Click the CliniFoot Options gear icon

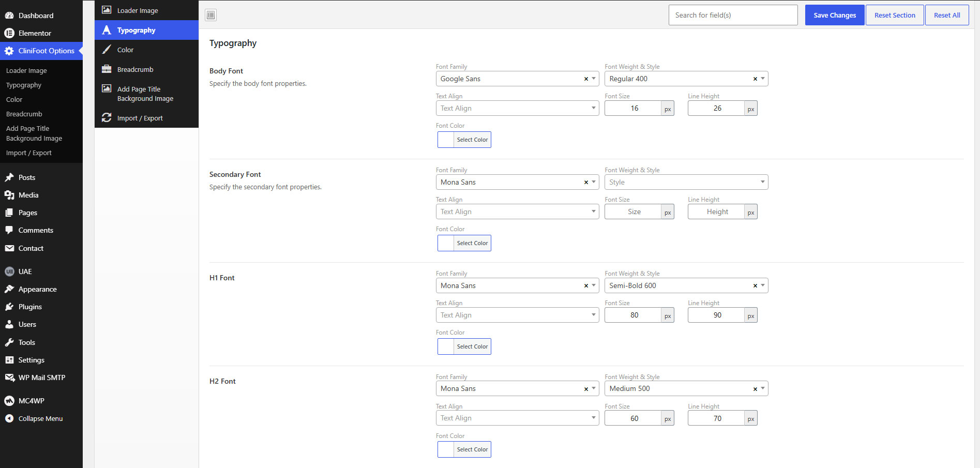pos(9,51)
